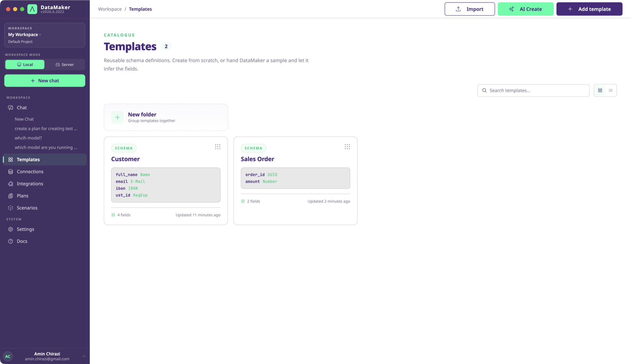Click the Integrations puzzle icon
The width and height of the screenshot is (631, 364).
point(11,184)
